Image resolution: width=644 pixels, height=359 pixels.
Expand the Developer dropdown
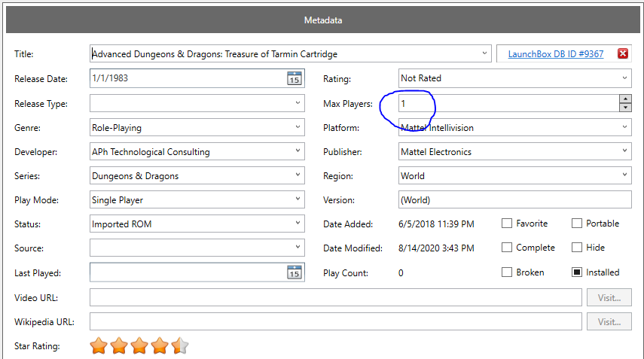(x=298, y=151)
